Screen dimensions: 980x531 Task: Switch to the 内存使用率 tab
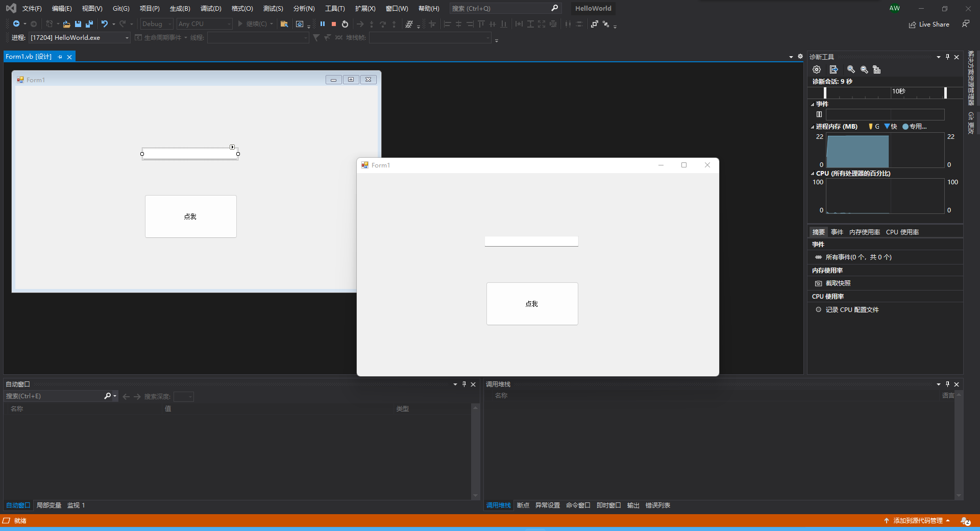click(x=864, y=232)
